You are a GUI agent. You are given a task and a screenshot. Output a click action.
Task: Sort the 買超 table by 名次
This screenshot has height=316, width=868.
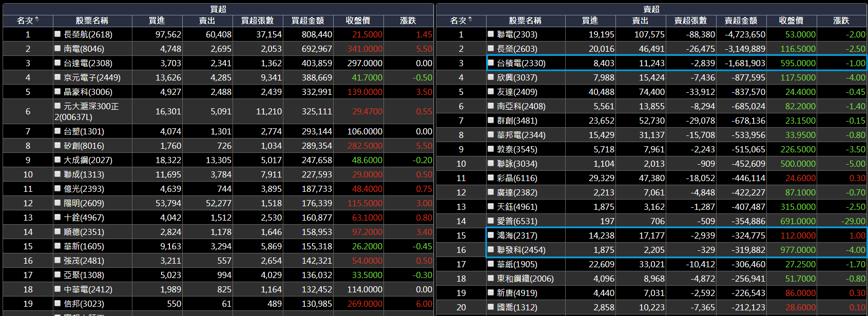tap(28, 21)
